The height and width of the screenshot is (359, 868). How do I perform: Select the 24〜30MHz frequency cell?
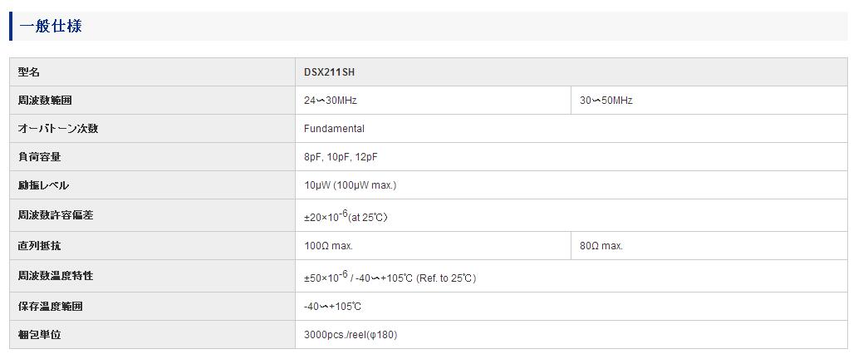[331, 101]
